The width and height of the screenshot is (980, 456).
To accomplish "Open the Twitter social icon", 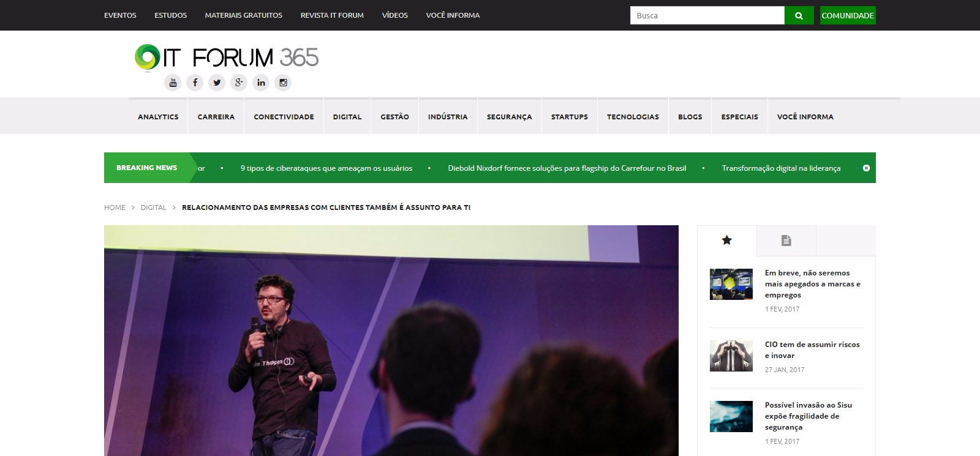I will click(x=217, y=83).
